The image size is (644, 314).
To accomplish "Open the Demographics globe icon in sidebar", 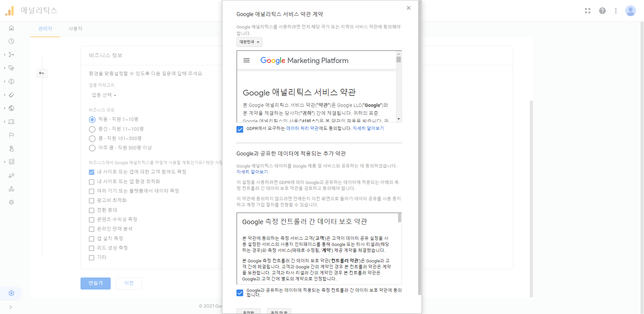I will [11, 108].
